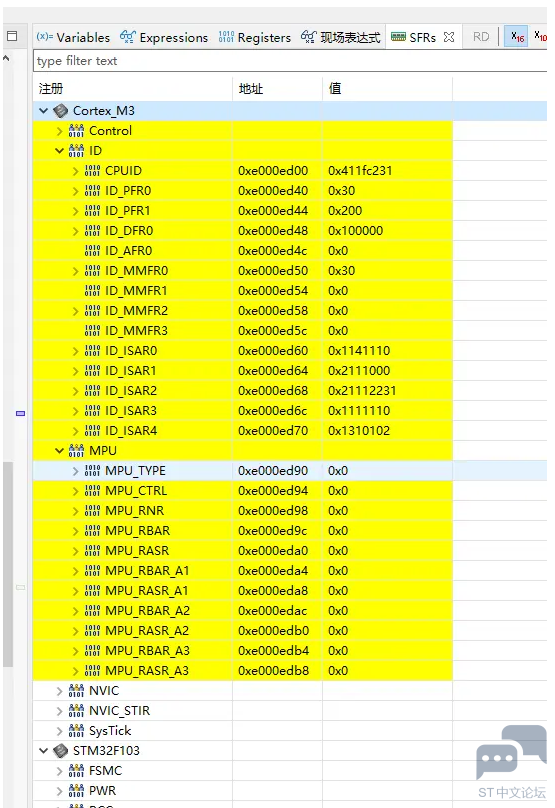
Task: Expand the NVIC register group
Action: point(60,692)
